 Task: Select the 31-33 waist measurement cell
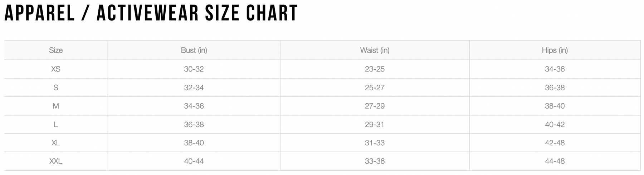click(375, 143)
